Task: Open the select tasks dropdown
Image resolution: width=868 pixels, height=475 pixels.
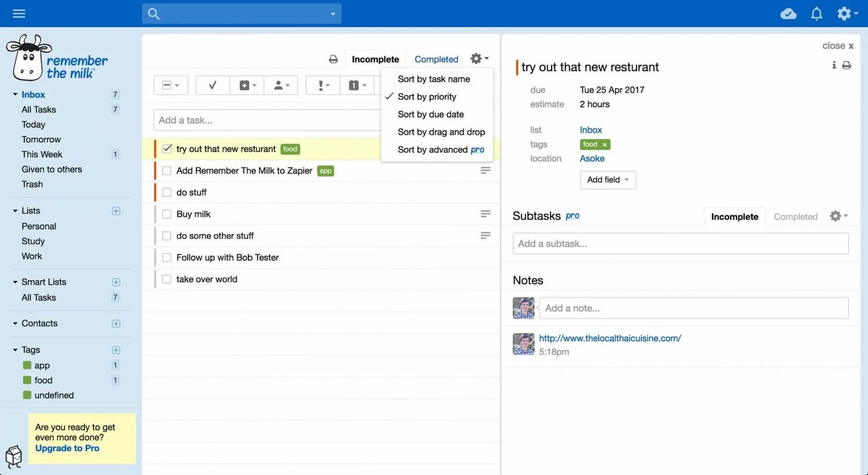Action: pyautogui.click(x=171, y=85)
